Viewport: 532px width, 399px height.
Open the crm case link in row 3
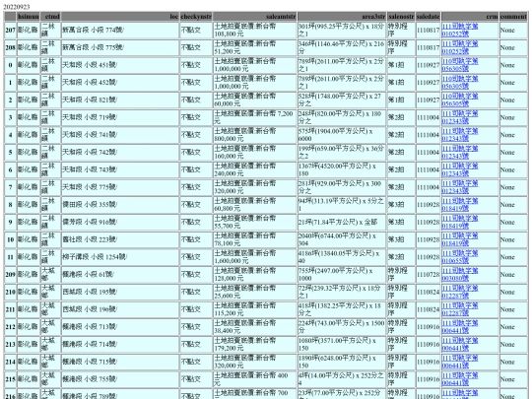(460, 117)
